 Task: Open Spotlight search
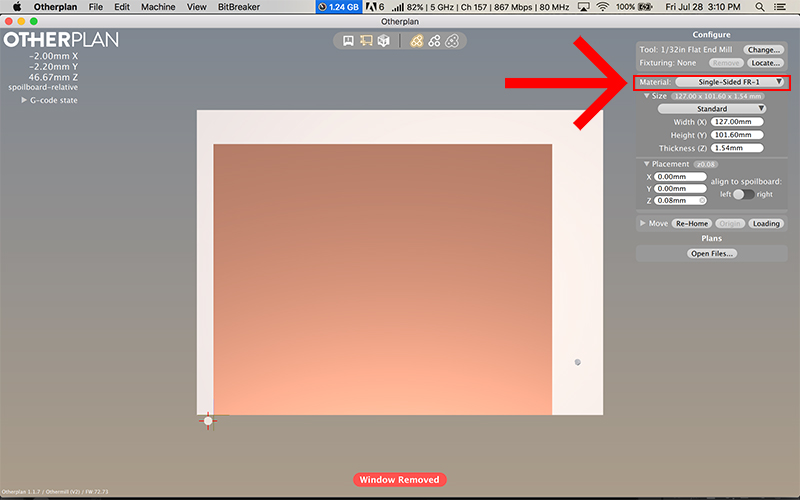tap(760, 7)
